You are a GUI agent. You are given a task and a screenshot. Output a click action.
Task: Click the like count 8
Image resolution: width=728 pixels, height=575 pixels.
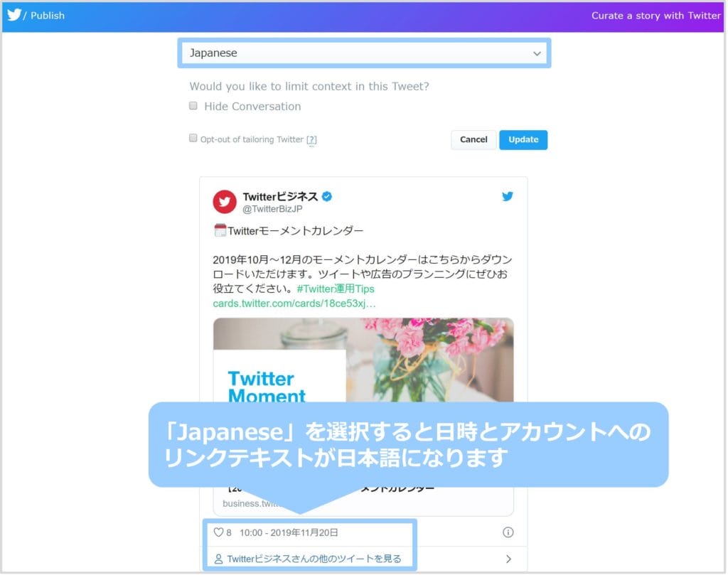(229, 533)
